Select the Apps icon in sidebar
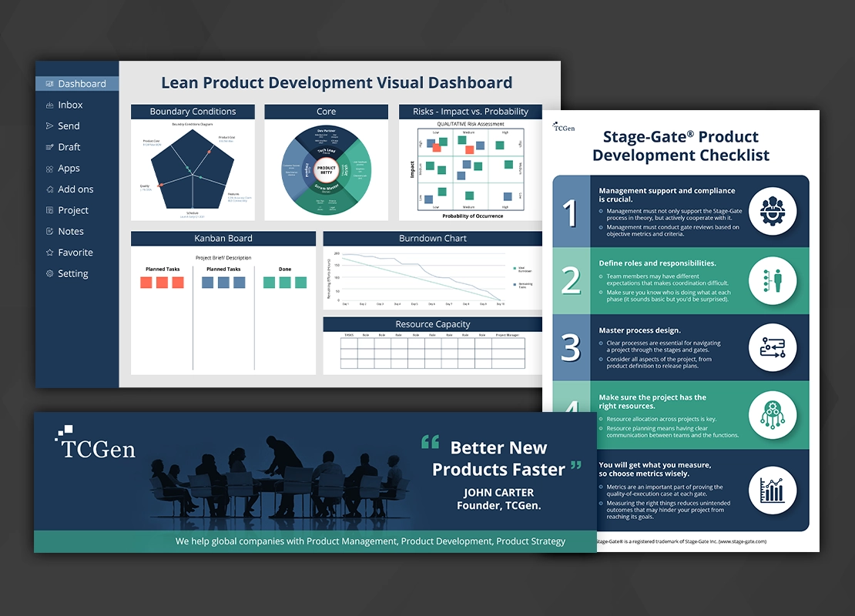The width and height of the screenshot is (855, 616). [x=49, y=169]
